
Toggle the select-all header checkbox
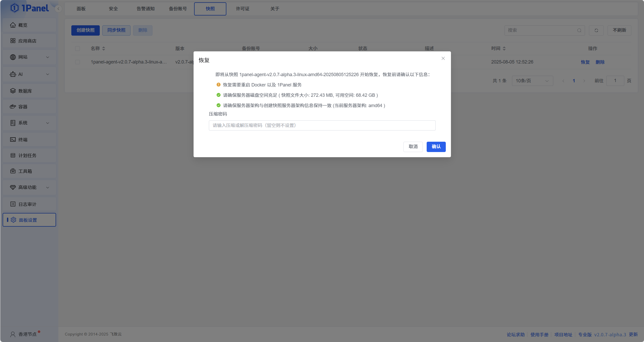point(78,49)
